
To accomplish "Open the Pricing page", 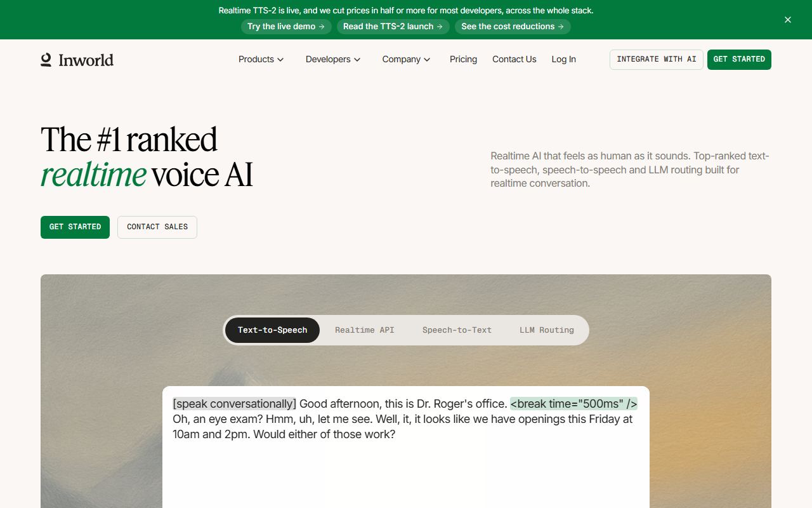I will (463, 59).
